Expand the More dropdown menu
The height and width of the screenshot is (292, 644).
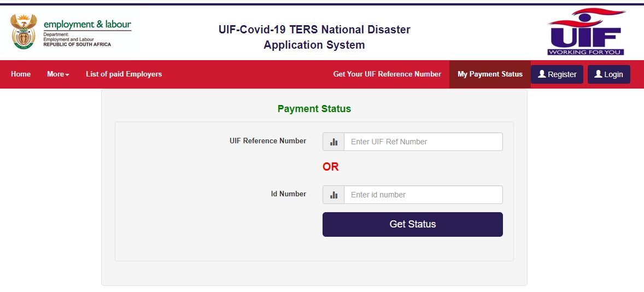(x=56, y=74)
